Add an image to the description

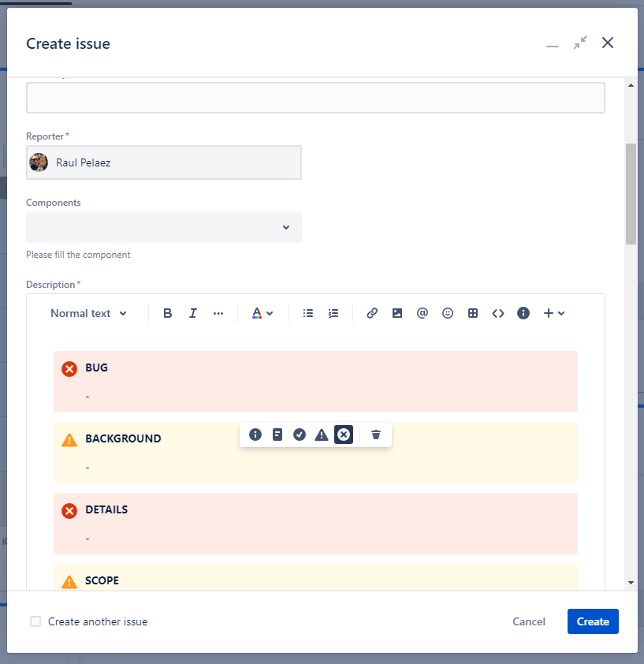coord(397,313)
